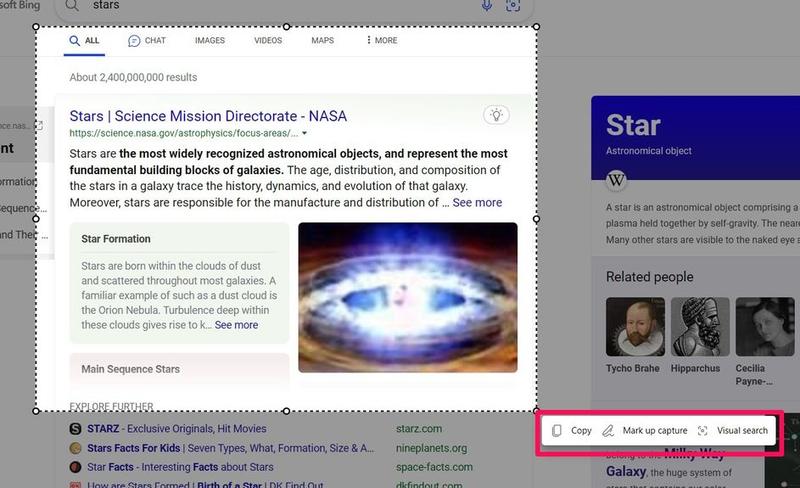
Task: Click the STARZ favicon icon
Action: tap(75, 429)
